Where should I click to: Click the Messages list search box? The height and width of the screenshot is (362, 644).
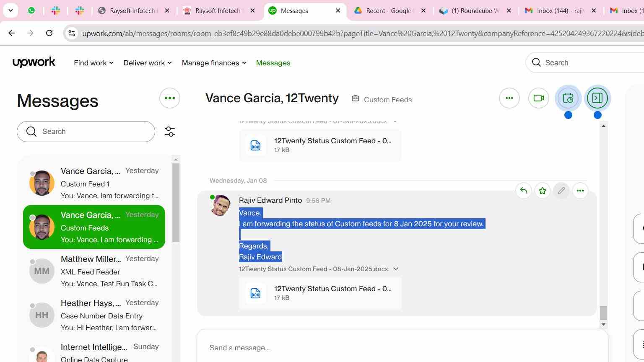click(x=86, y=132)
